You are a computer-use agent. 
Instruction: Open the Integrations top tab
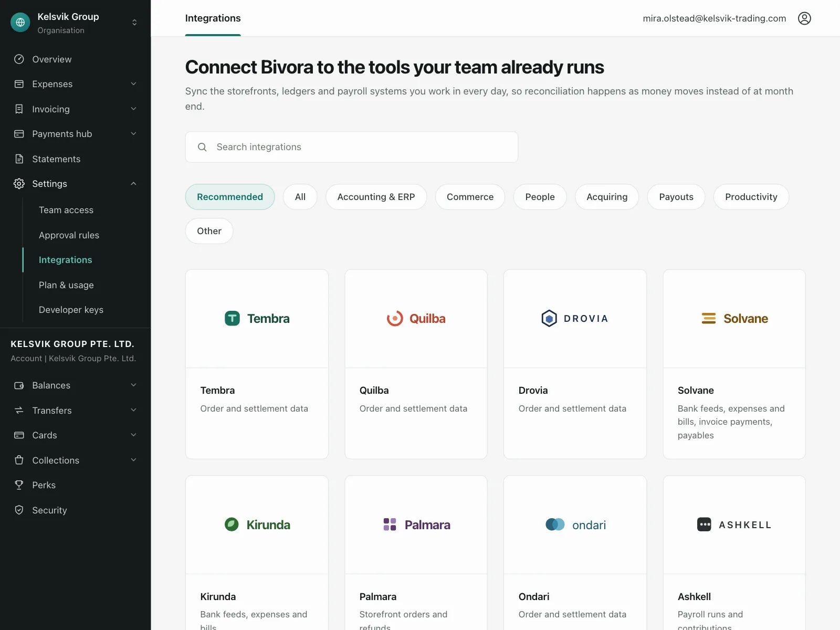pyautogui.click(x=213, y=18)
